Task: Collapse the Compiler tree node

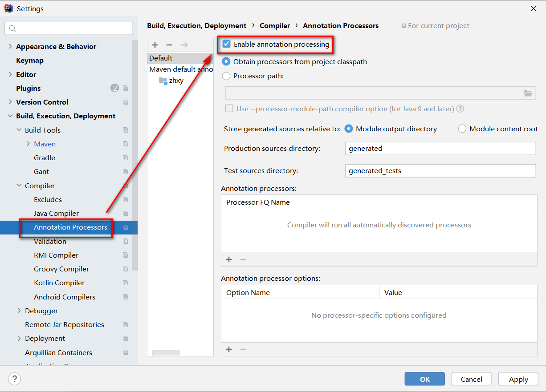Action: [19, 186]
